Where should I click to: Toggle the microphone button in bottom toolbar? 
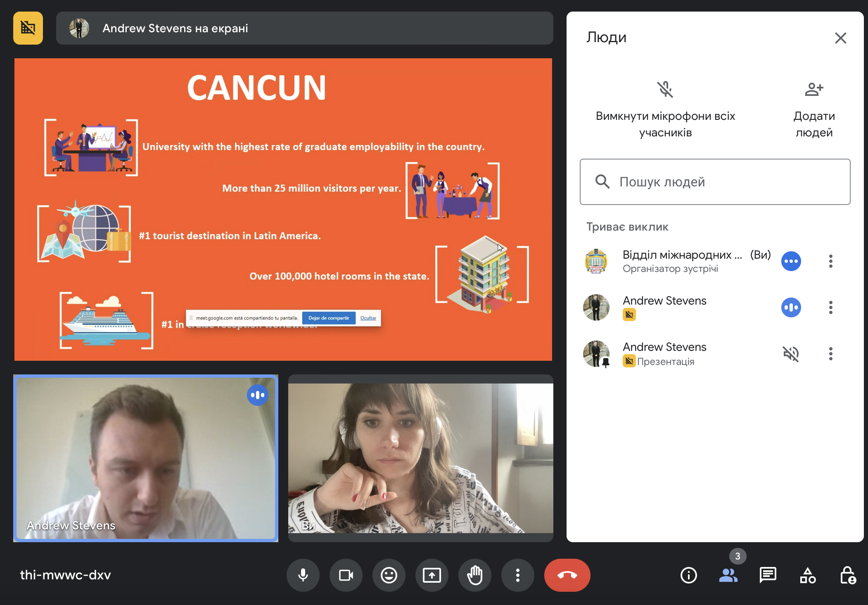303,575
